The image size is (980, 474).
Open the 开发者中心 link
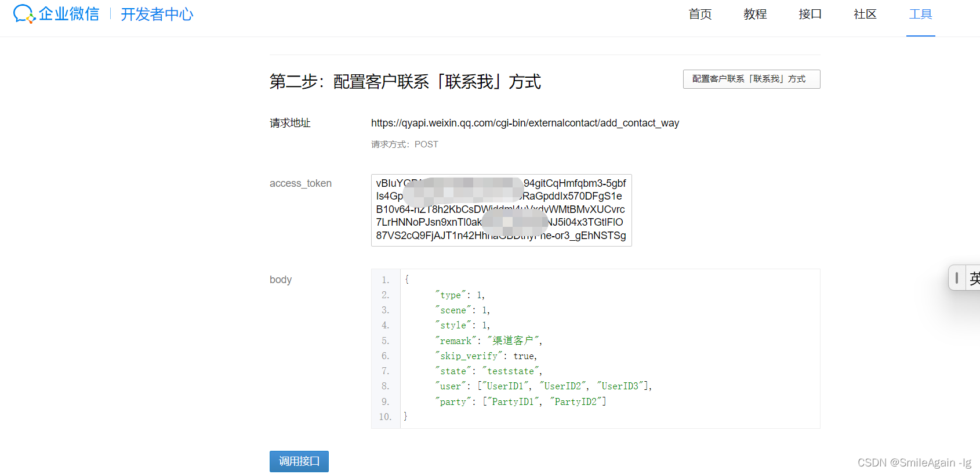pos(157,15)
